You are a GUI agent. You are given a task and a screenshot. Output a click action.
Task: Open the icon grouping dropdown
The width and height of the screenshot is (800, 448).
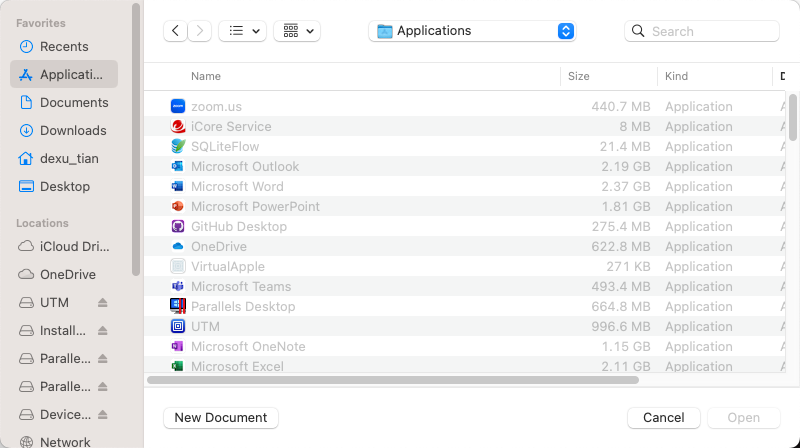click(296, 31)
